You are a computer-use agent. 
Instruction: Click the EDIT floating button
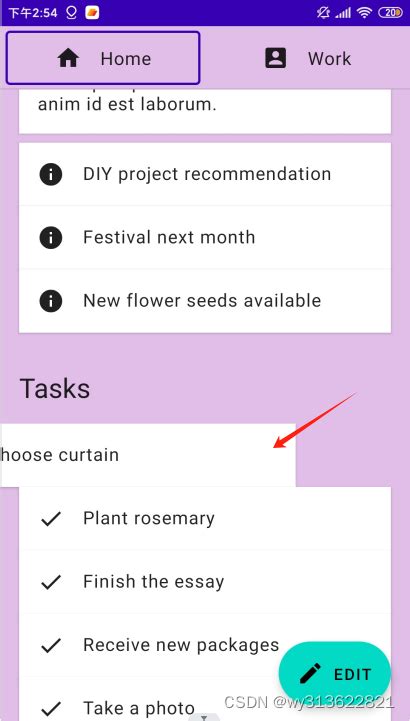point(335,674)
